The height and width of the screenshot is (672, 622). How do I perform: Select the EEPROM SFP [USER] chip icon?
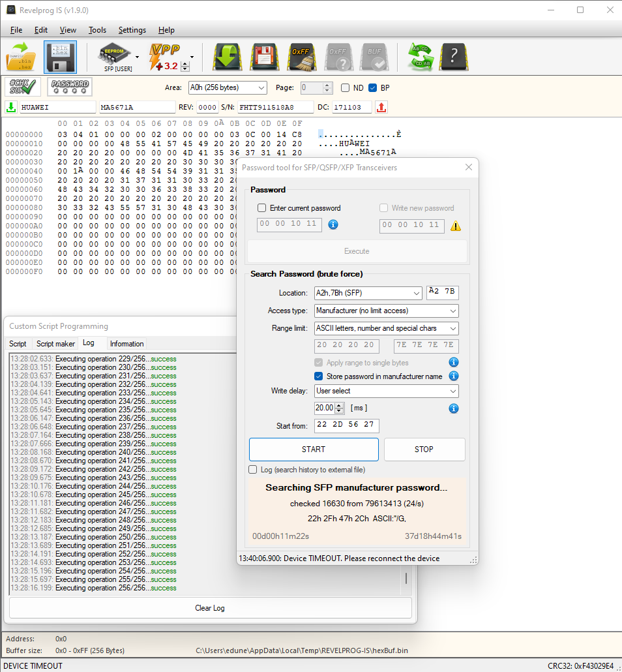[x=115, y=57]
